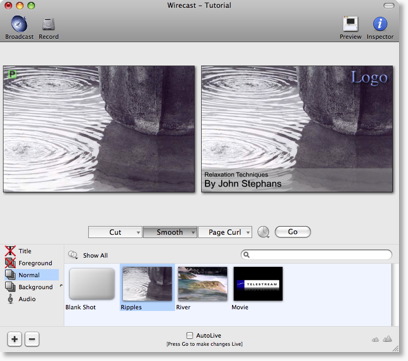Viewport: 408px width, 361px height.
Task: Select the River shot thumbnail
Action: (x=202, y=284)
